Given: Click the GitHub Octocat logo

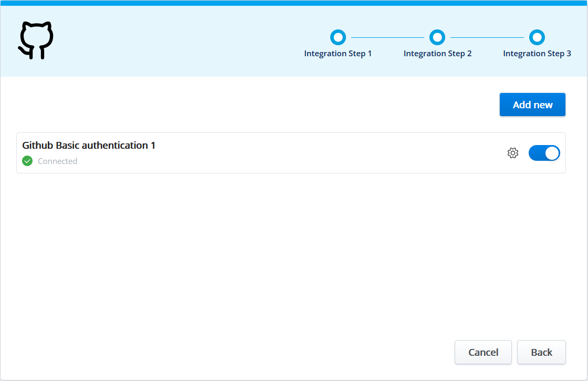Looking at the screenshot, I should pos(36,40).
